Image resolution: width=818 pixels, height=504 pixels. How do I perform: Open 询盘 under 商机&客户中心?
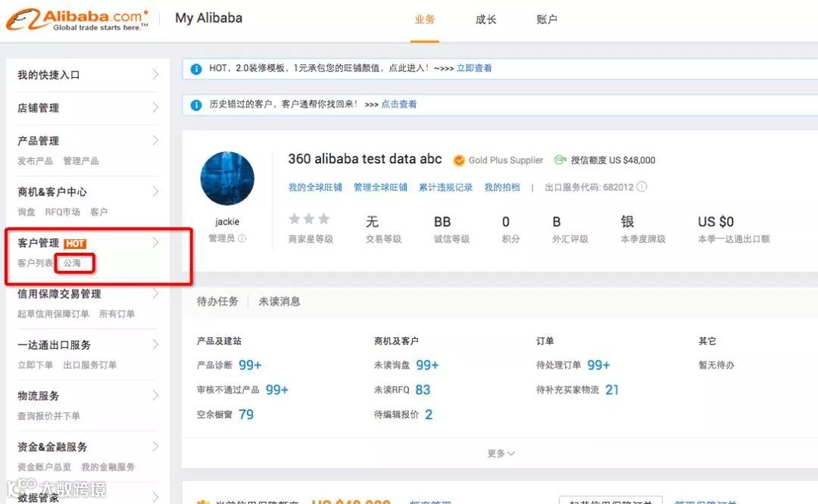pyautogui.click(x=26, y=212)
